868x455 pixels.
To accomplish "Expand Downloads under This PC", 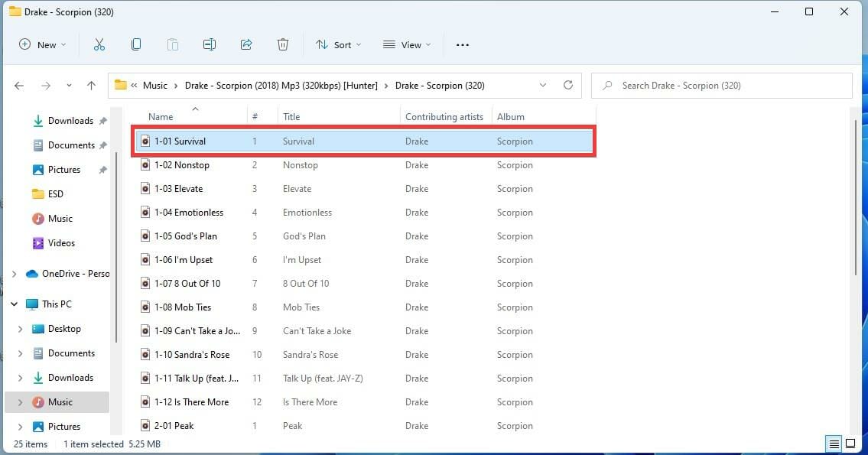I will pos(21,378).
